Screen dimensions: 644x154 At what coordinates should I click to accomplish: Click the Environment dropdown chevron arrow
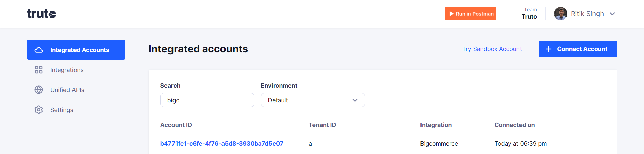(x=355, y=100)
